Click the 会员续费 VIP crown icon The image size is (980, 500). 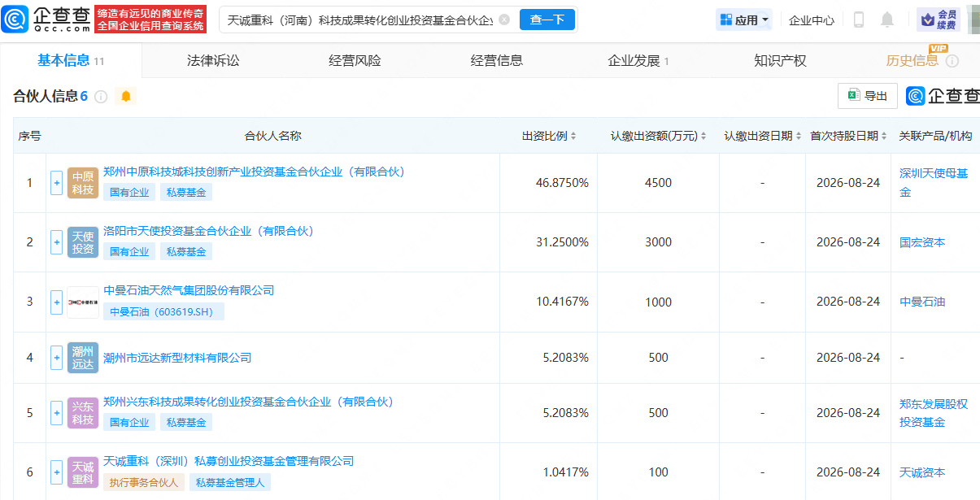tap(926, 19)
